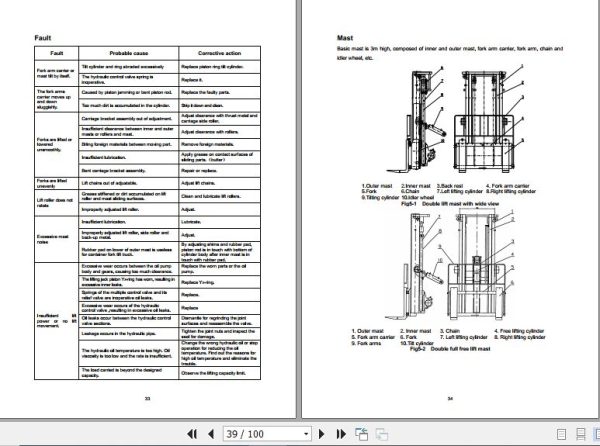Go forward to the next view

click(382, 434)
